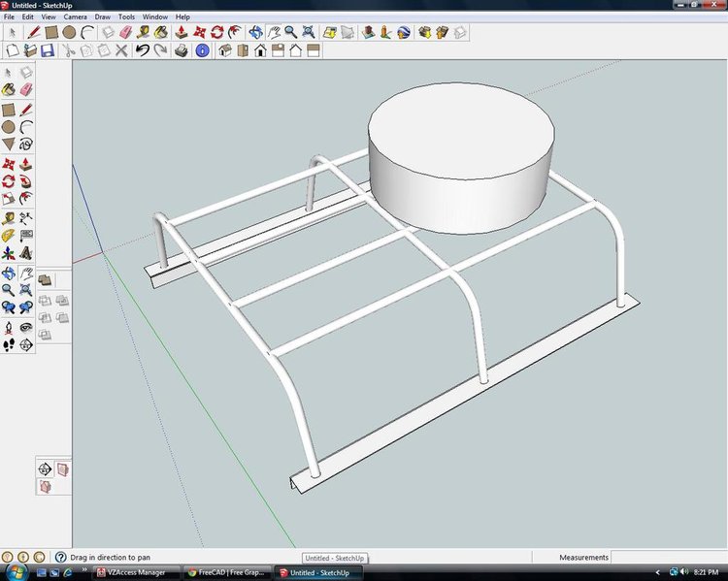Switch to Iso view
The width and height of the screenshot is (728, 581).
[x=225, y=50]
